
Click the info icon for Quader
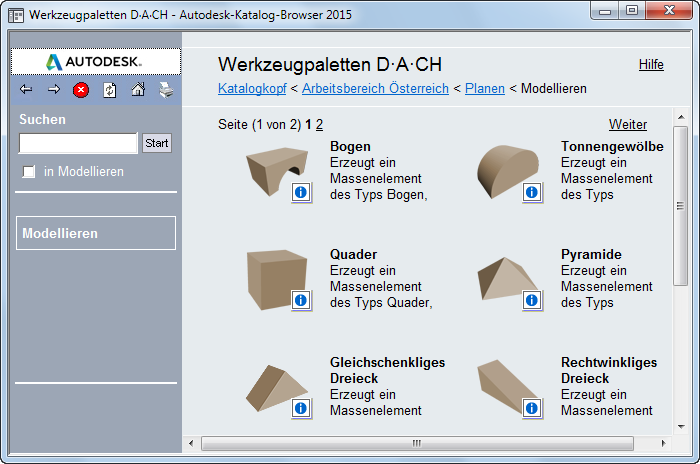point(301,300)
